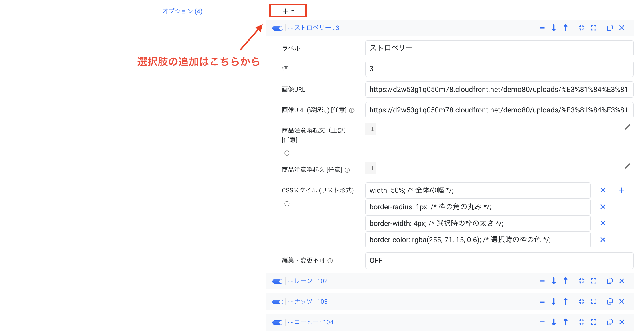Expand fullscreen icon on レモン row
Image resolution: width=644 pixels, height=334 pixels.
tap(594, 281)
